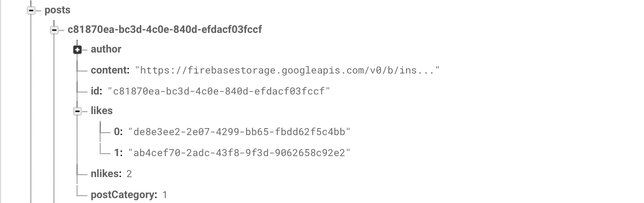
Task: Select the id key label
Action: coord(96,91)
